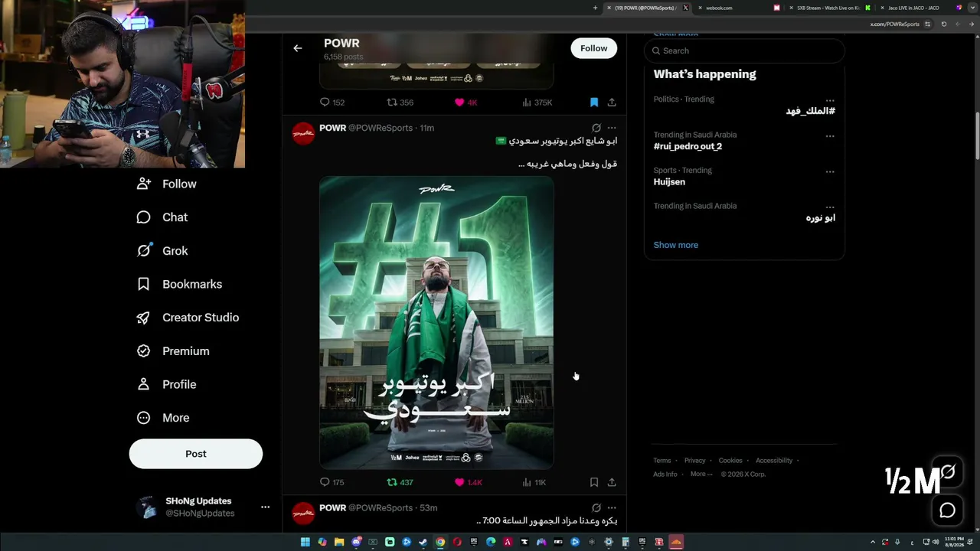This screenshot has height=551, width=980.
Task: Open account menu for SHoNg Updates
Action: pos(266,507)
